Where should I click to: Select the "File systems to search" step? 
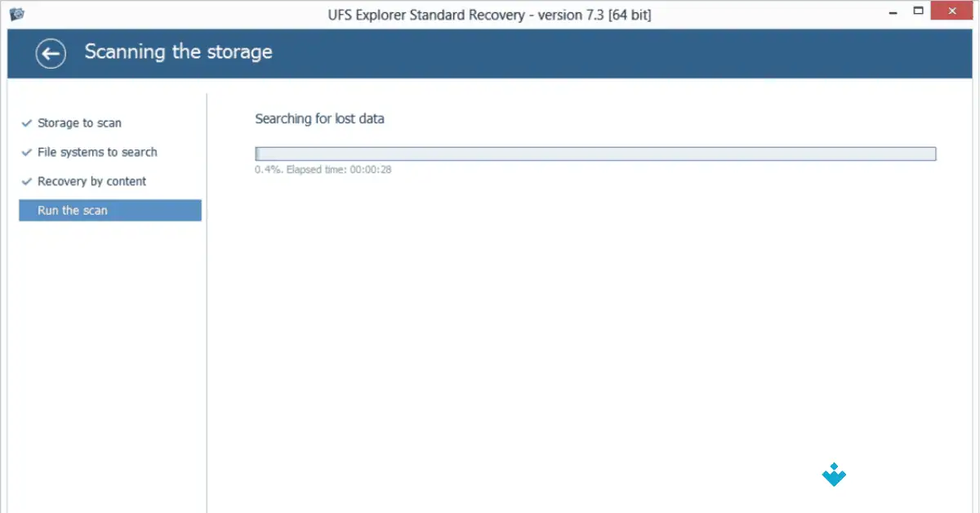click(97, 152)
